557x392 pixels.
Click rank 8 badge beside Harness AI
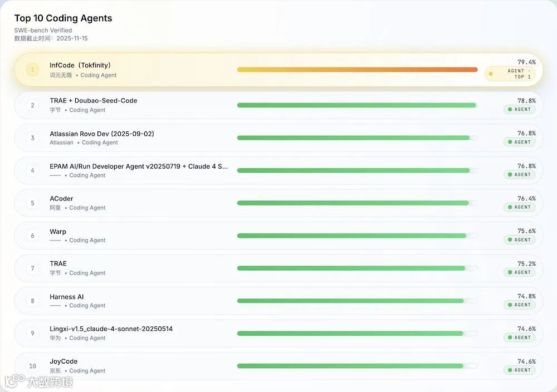pyautogui.click(x=32, y=301)
